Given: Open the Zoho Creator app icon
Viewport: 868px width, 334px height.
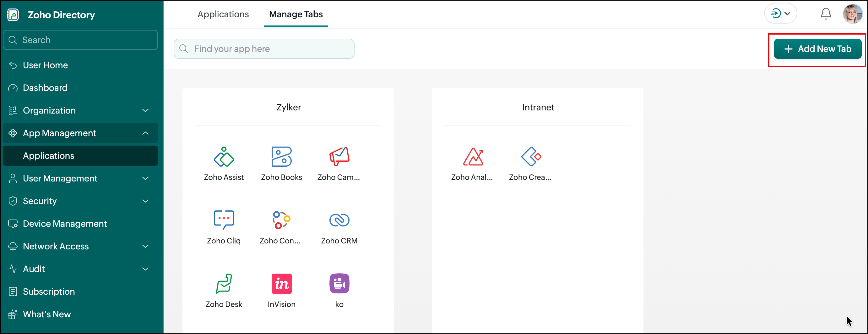Looking at the screenshot, I should click(x=531, y=157).
